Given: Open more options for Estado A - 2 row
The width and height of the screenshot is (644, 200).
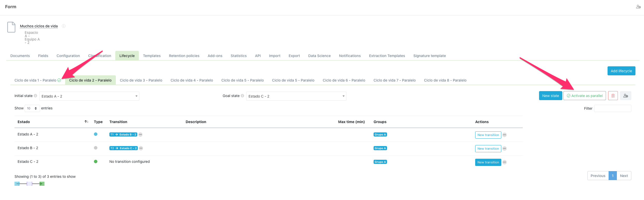Looking at the screenshot, I should point(504,135).
